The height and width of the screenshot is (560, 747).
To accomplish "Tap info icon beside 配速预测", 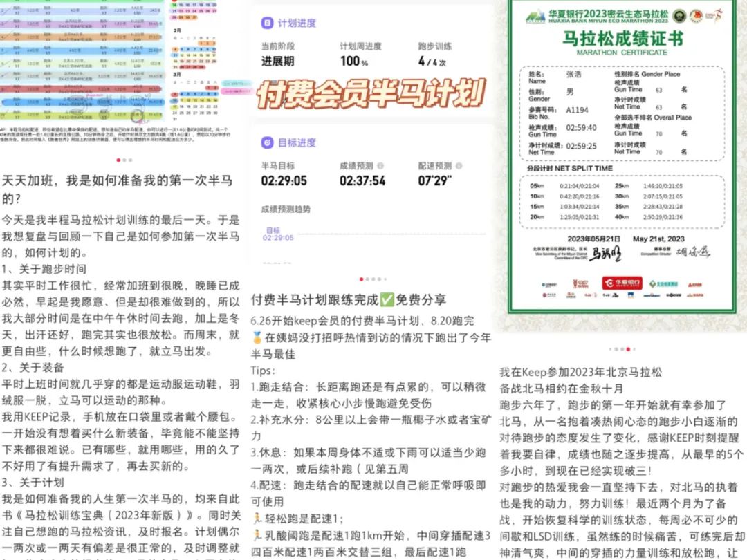I will 458,166.
